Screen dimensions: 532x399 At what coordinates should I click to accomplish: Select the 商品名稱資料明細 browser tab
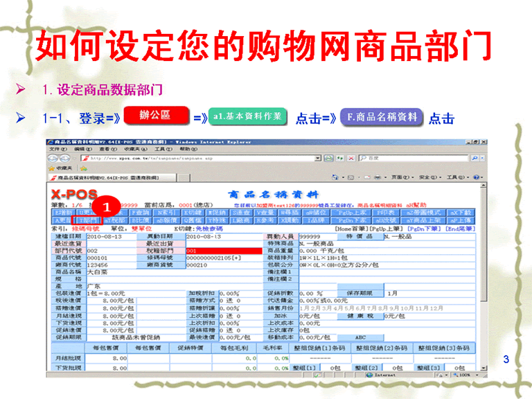112,177
